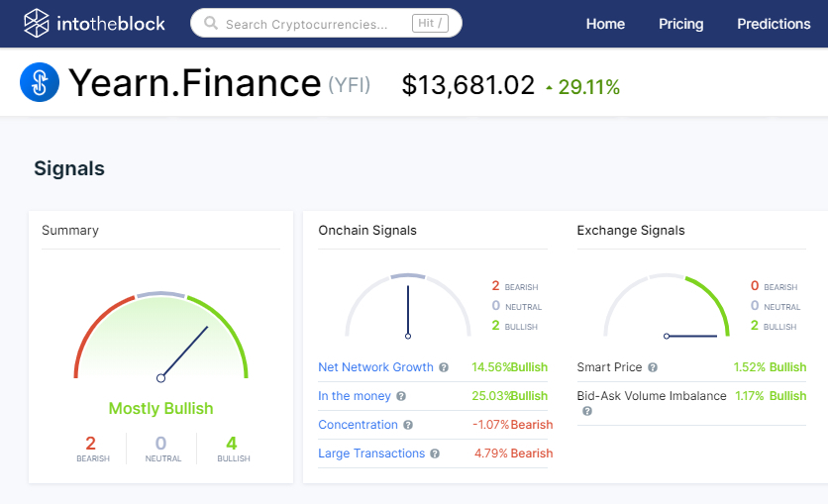Image resolution: width=828 pixels, height=504 pixels.
Task: Click the Signals section heading
Action: 69,168
